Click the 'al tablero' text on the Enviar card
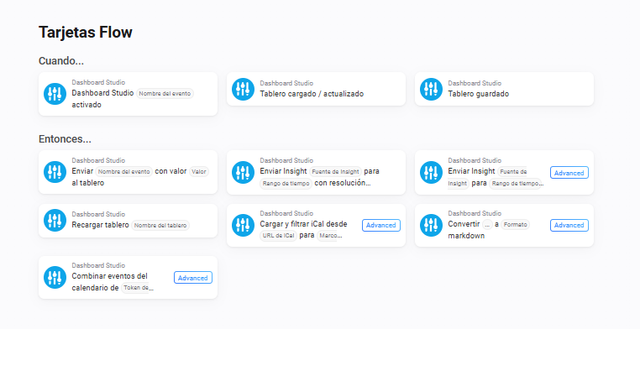 88,183
